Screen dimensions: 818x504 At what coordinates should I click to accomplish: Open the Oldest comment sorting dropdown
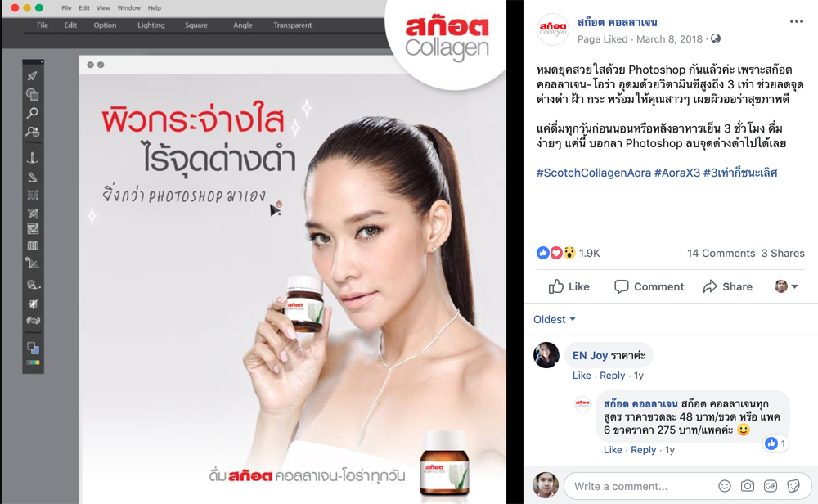[554, 319]
